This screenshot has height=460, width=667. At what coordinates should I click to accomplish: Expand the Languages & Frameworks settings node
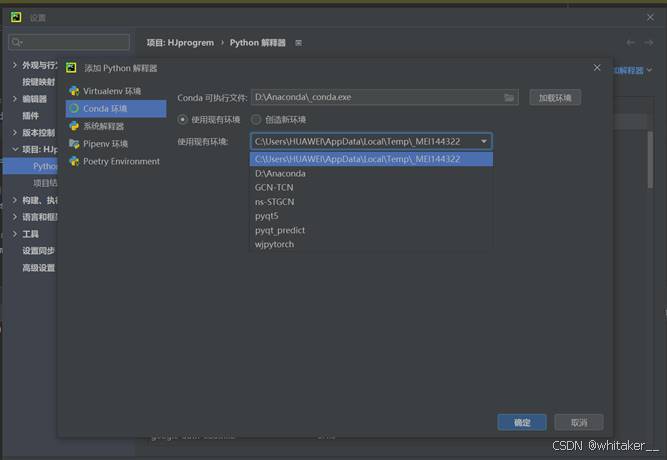click(15, 217)
